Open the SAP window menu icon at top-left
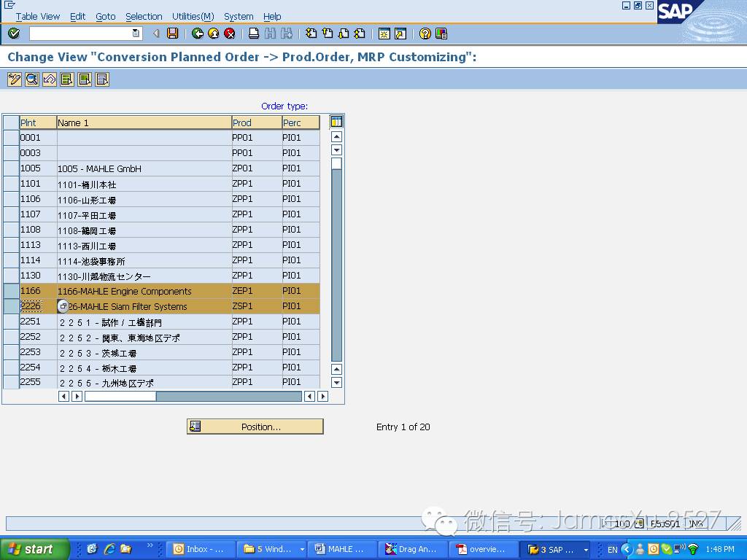747x560 pixels. click(x=9, y=5)
